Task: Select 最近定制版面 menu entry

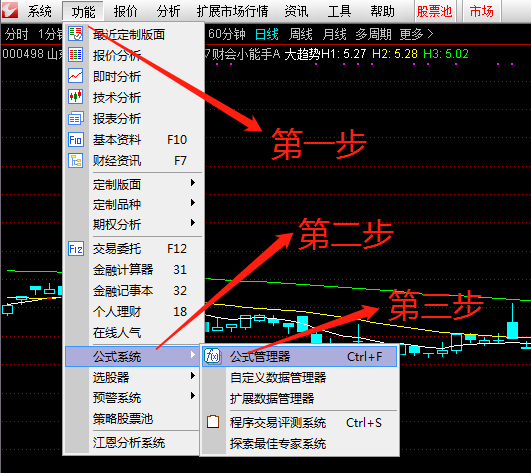Action: [134, 34]
